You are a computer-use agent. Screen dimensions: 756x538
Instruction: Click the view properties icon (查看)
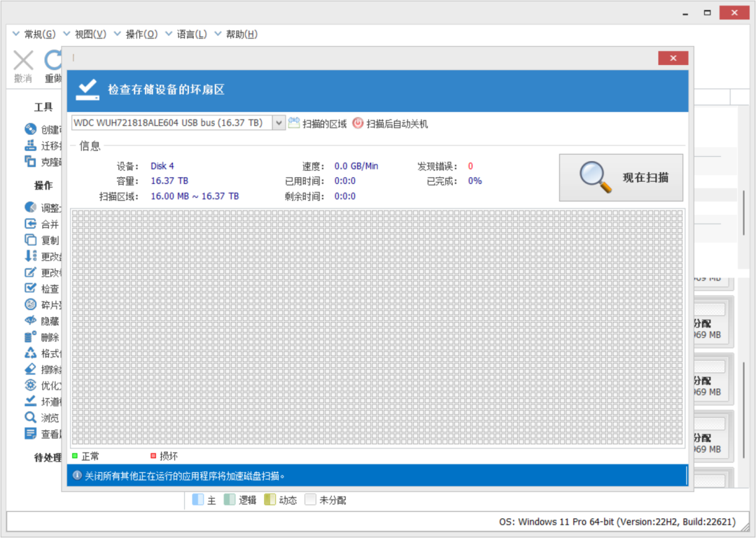(x=30, y=433)
